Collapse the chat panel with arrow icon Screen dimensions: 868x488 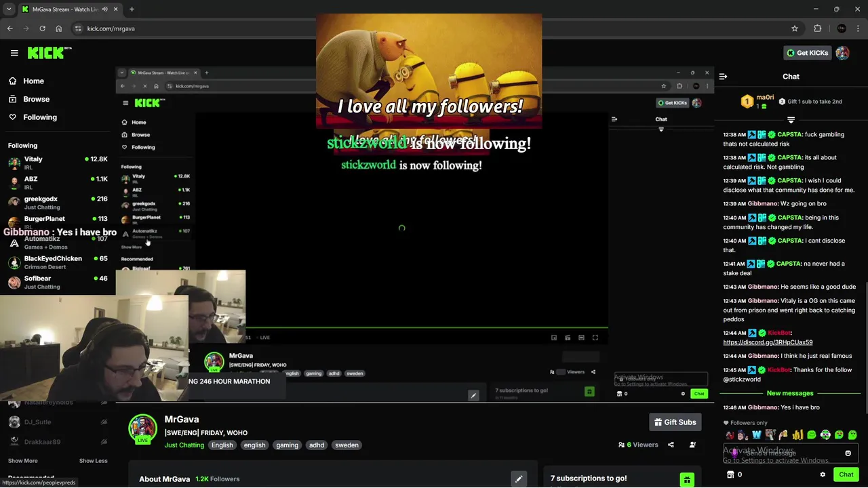[723, 77]
